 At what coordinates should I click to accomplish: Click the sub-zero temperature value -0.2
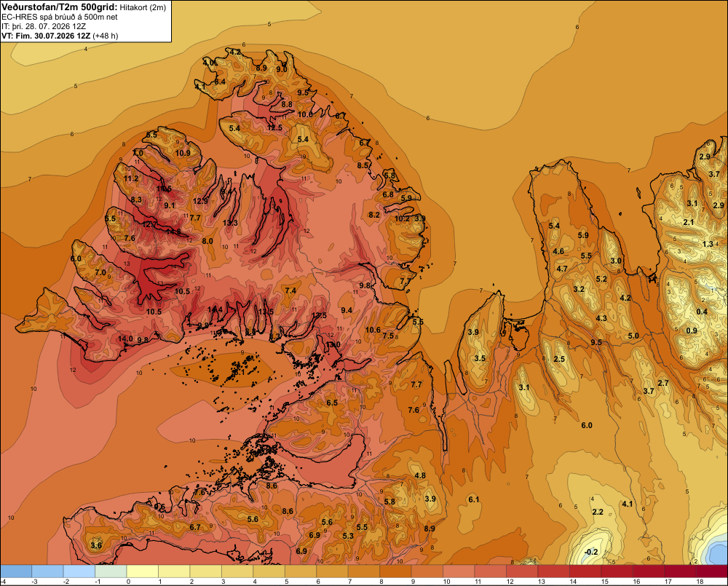(x=590, y=552)
